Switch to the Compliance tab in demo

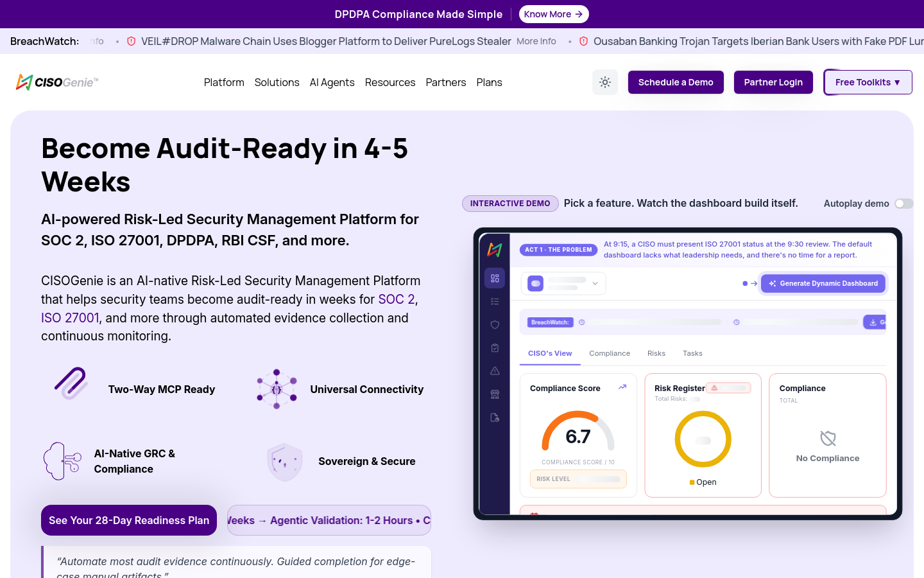tap(610, 353)
